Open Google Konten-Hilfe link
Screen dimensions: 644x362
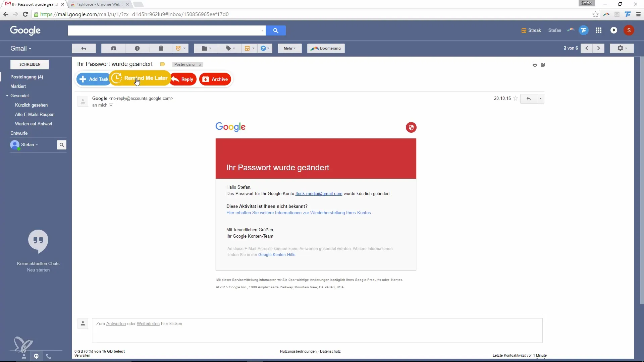[277, 255]
